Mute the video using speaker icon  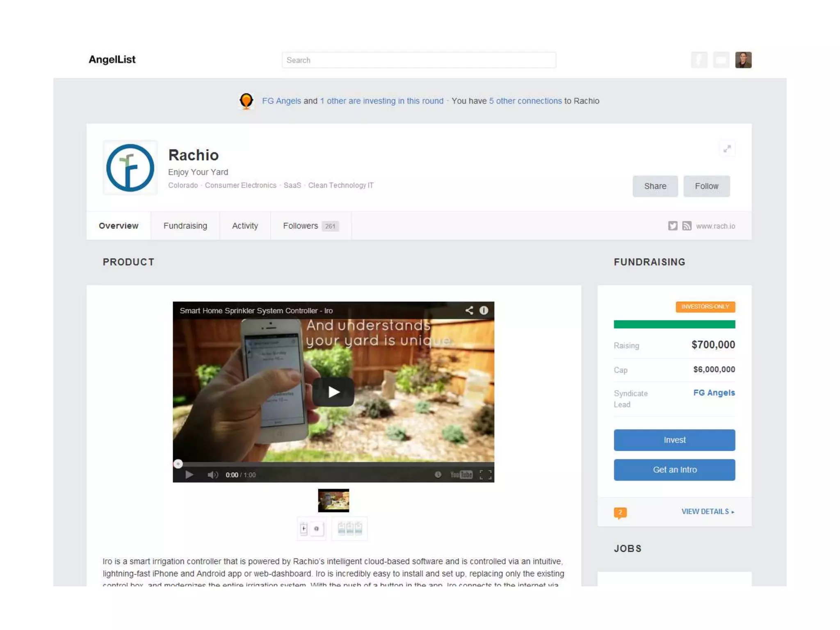point(212,475)
